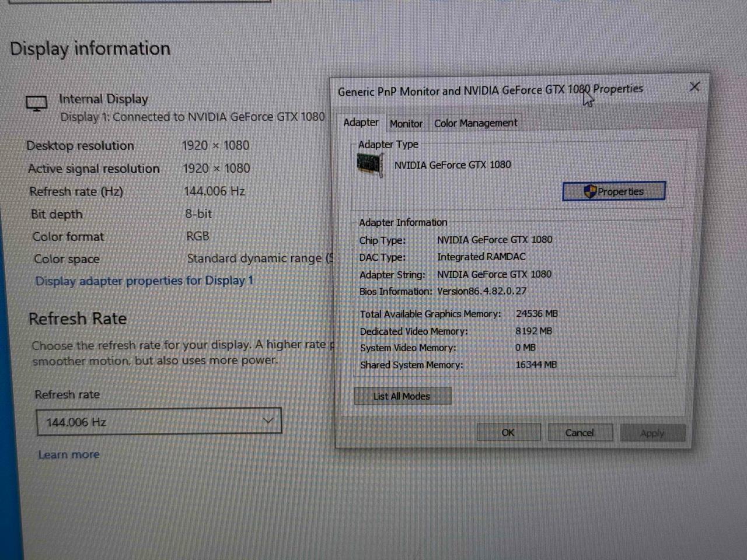The height and width of the screenshot is (560, 747).
Task: Click the 8-bit bit depth value
Action: pos(198,214)
